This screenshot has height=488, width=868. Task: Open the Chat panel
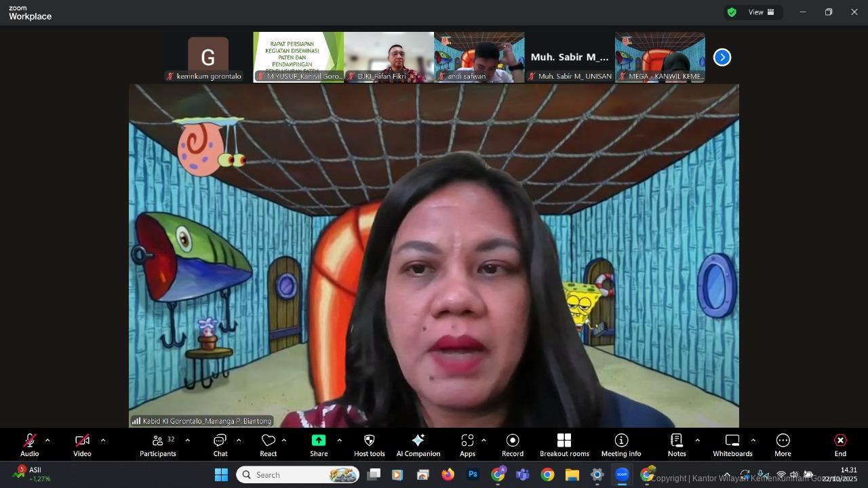click(x=220, y=445)
